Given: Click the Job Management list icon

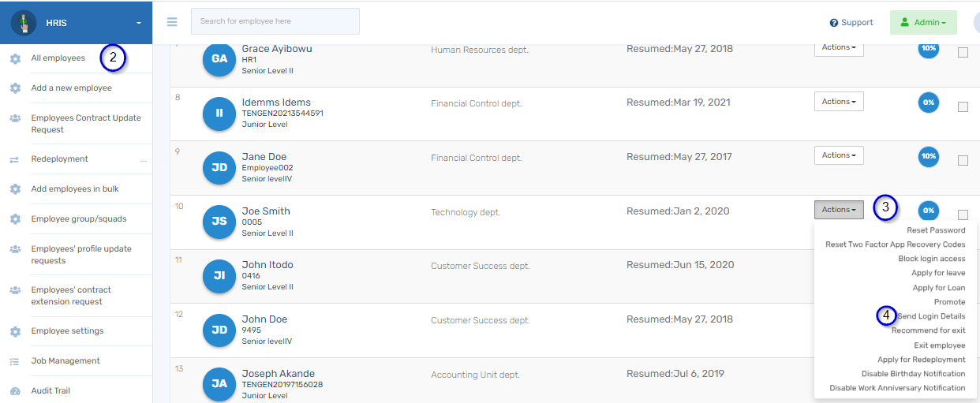Looking at the screenshot, I should [x=14, y=361].
